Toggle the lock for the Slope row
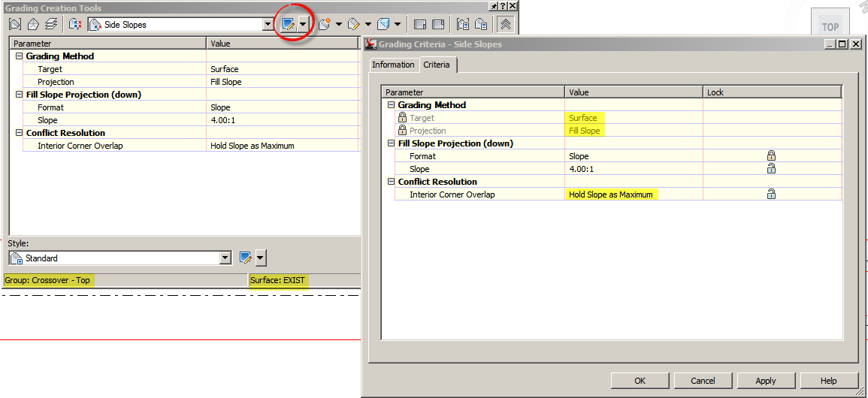This screenshot has height=398, width=868. pyautogui.click(x=770, y=169)
